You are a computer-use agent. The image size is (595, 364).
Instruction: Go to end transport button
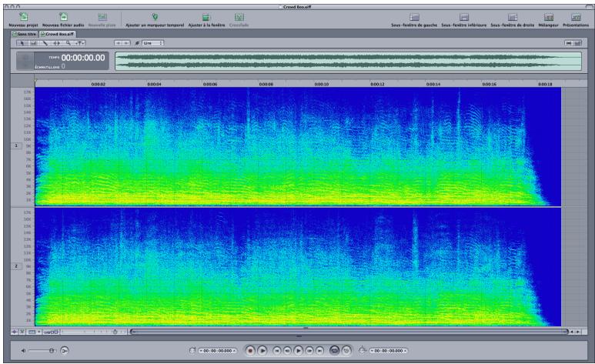click(320, 351)
